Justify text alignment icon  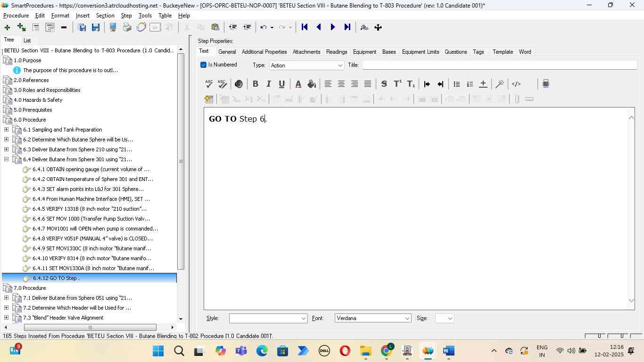point(368,84)
